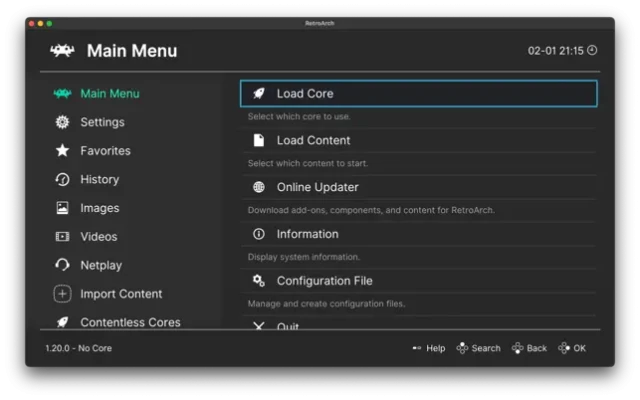This screenshot has height=400, width=640.
Task: Click the Search label in footer
Action: tap(486, 348)
